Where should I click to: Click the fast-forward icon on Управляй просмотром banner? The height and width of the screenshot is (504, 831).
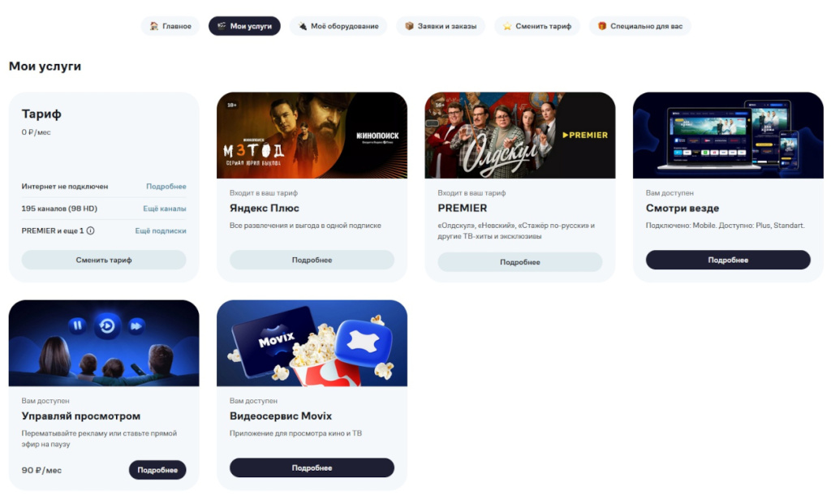click(x=136, y=325)
